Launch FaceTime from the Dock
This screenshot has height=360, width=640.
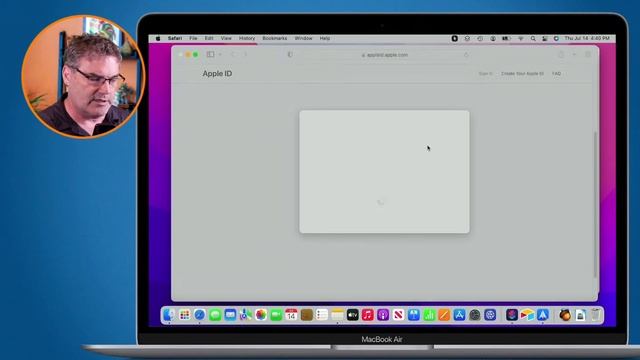point(276,315)
